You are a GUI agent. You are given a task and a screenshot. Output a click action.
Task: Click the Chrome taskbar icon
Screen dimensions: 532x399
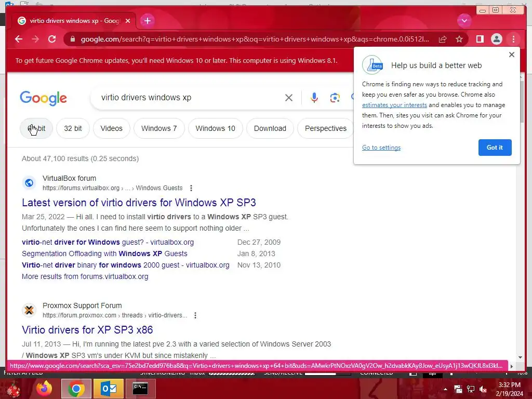[x=76, y=389]
